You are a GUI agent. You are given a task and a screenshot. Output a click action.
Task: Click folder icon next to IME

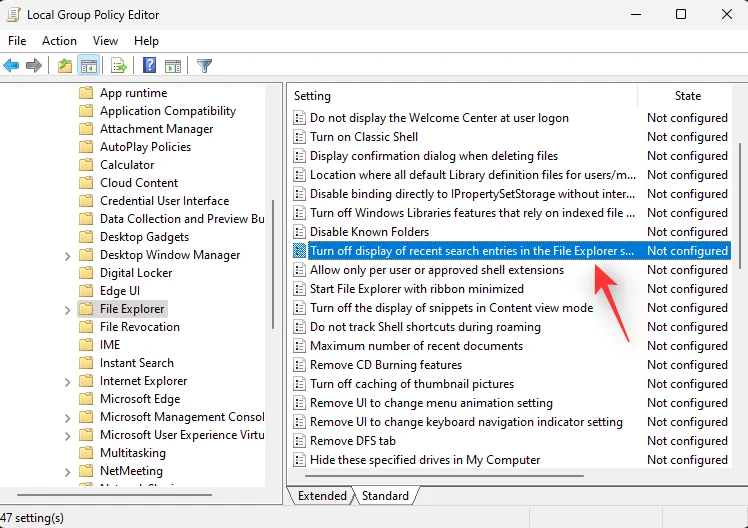click(x=86, y=345)
